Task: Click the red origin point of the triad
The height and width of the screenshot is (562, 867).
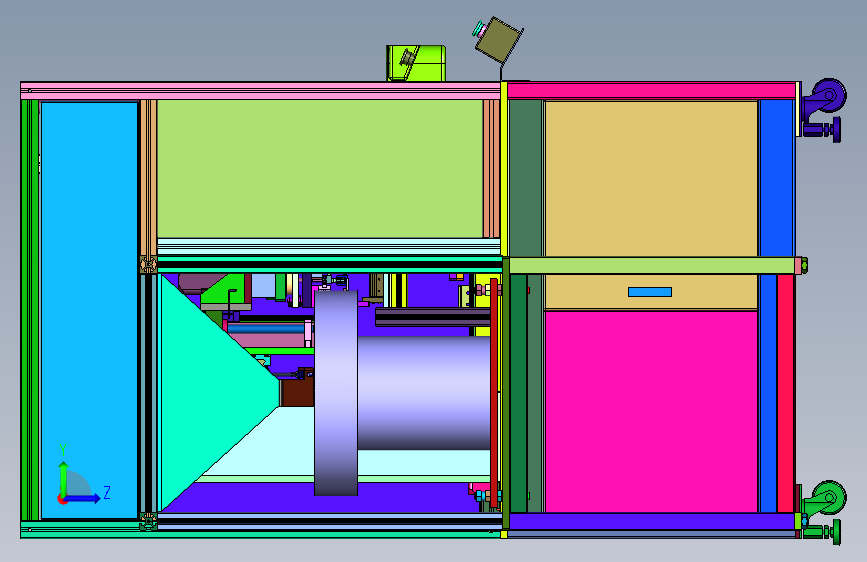Action: click(x=62, y=499)
